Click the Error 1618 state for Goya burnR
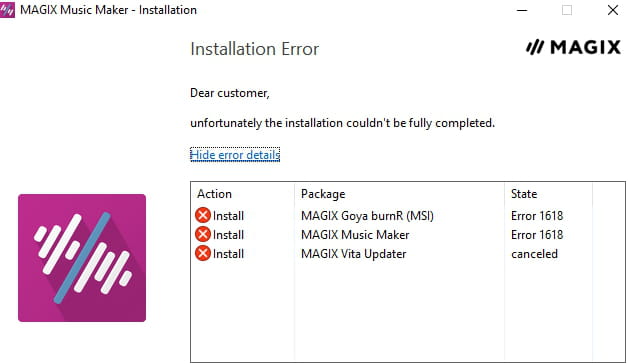Screen dimensions: 628x364 pos(537,216)
